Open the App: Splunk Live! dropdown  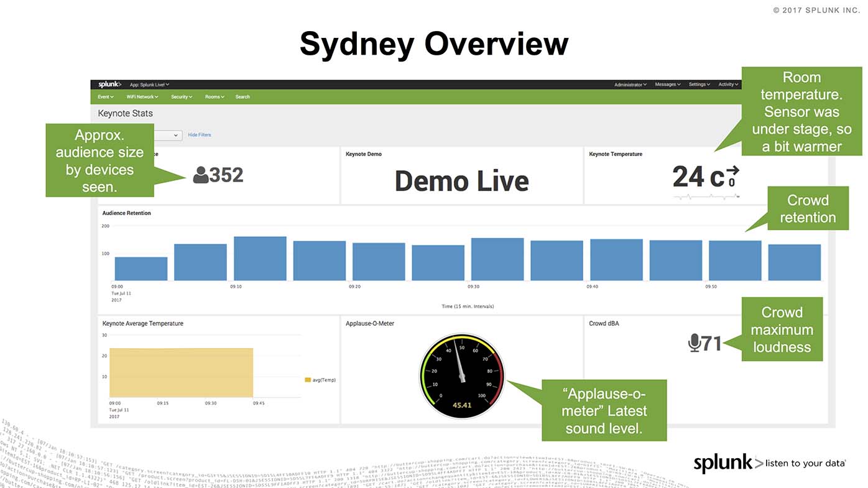pos(149,85)
